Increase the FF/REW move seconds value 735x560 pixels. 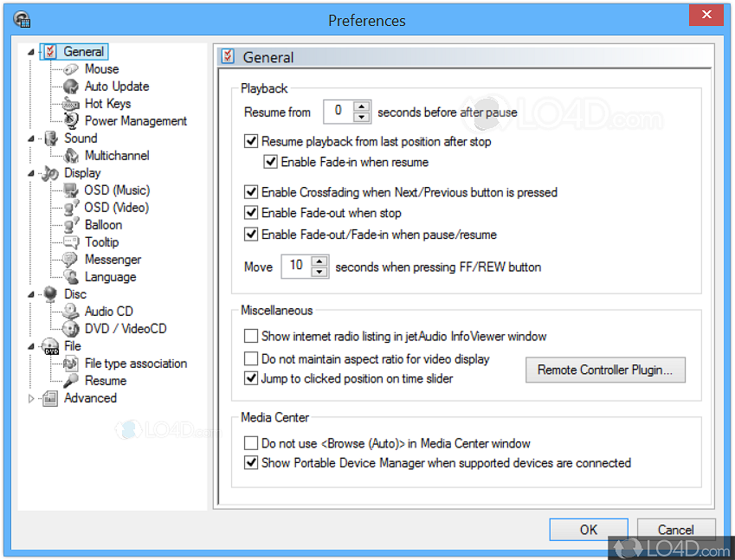pyautogui.click(x=320, y=261)
